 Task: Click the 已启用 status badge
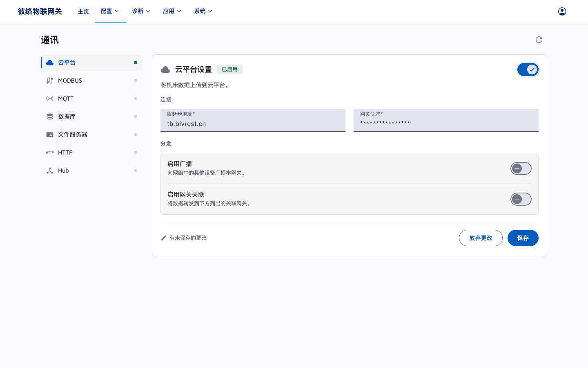coord(229,70)
